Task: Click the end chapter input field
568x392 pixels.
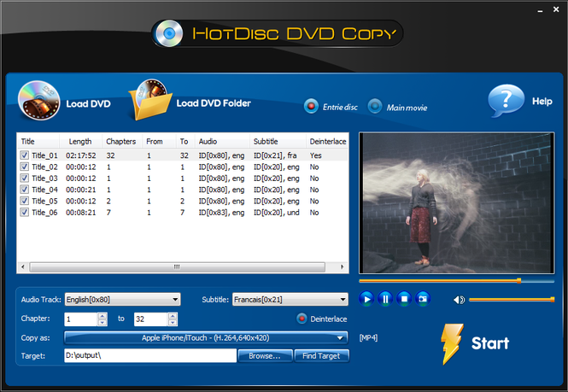Action: (x=150, y=319)
